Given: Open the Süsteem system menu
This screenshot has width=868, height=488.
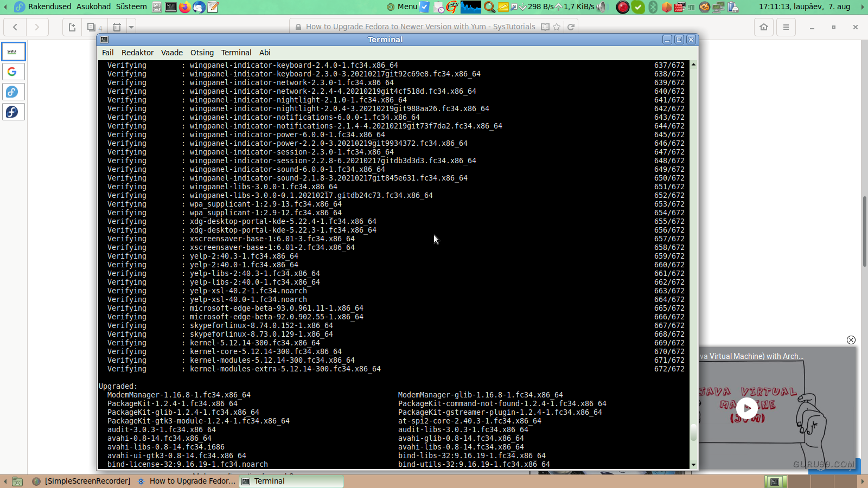Looking at the screenshot, I should [x=131, y=7].
